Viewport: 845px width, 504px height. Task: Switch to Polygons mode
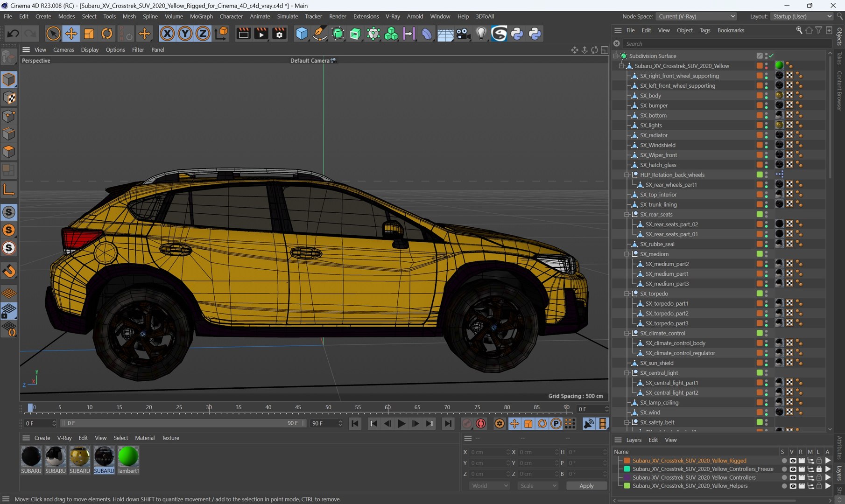(x=9, y=152)
